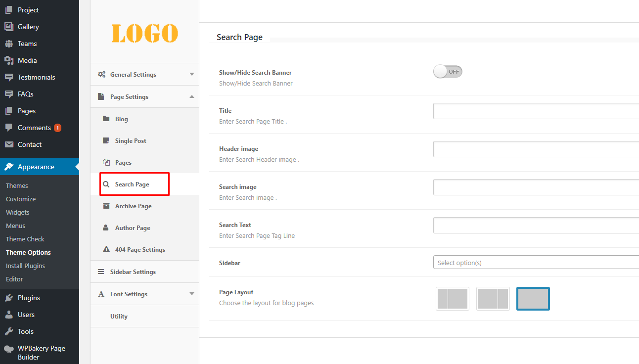The width and height of the screenshot is (639, 364).
Task: Click the warning triangle icon for 404 settings
Action: coord(106,250)
